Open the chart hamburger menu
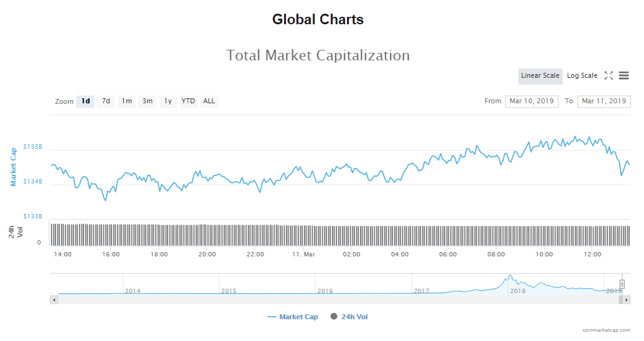This screenshot has height=341, width=644. 623,76
